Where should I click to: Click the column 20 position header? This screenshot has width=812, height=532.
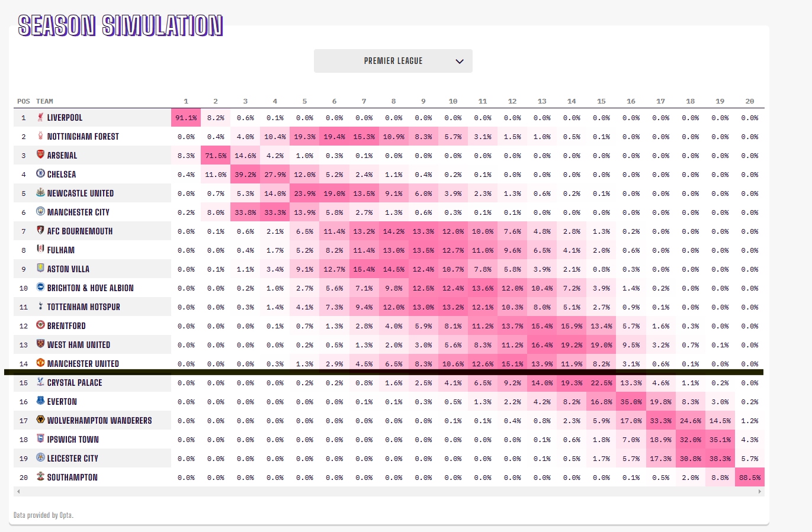pos(749,101)
